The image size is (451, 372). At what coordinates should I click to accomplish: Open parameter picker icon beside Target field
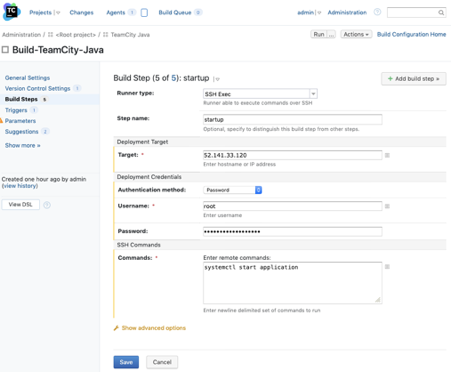(387, 155)
